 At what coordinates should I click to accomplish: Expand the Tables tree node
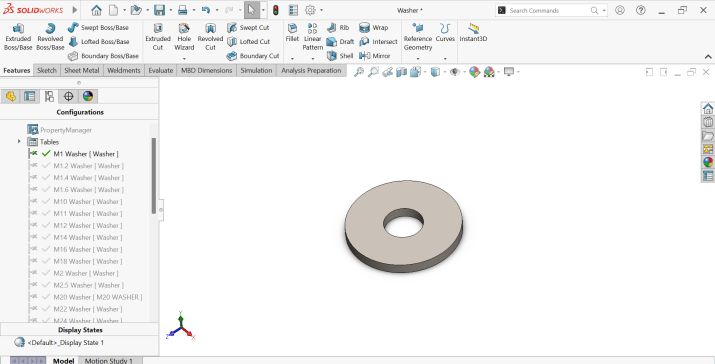(19, 141)
